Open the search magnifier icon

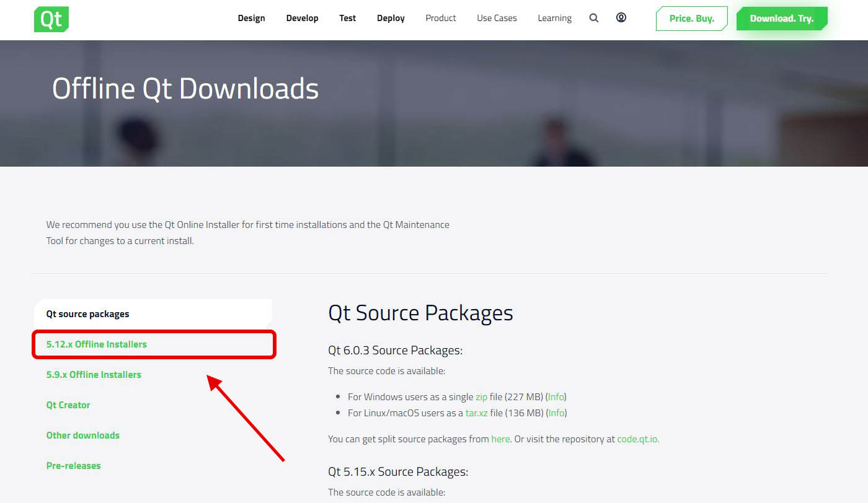point(594,18)
